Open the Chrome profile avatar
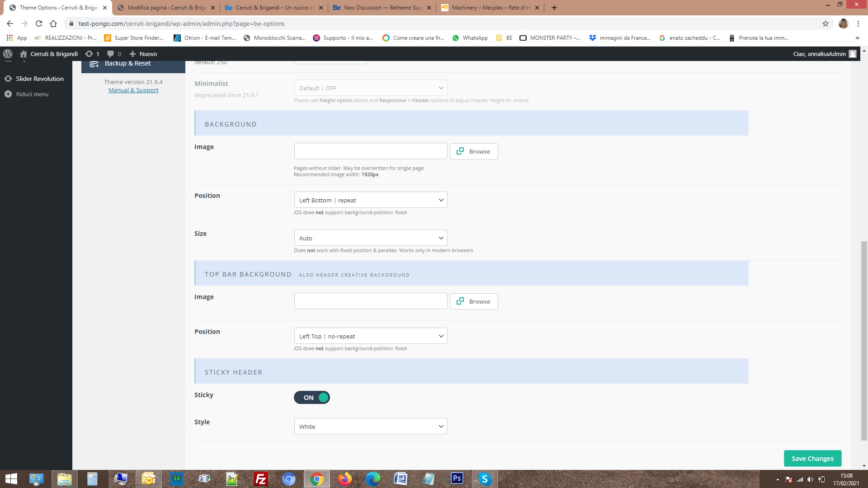Image resolution: width=868 pixels, height=488 pixels. (x=843, y=23)
